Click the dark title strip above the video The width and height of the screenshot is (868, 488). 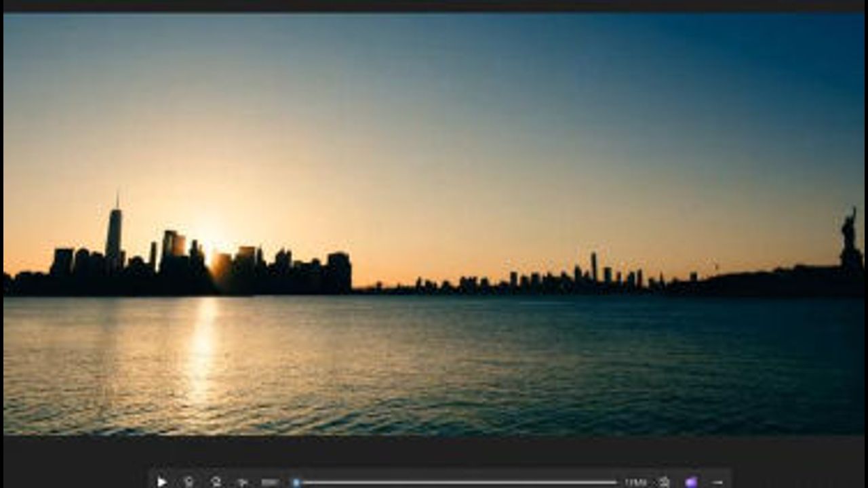click(x=434, y=5)
